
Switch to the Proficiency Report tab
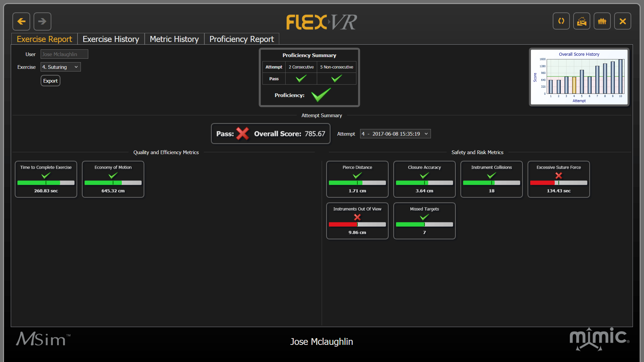(x=242, y=39)
